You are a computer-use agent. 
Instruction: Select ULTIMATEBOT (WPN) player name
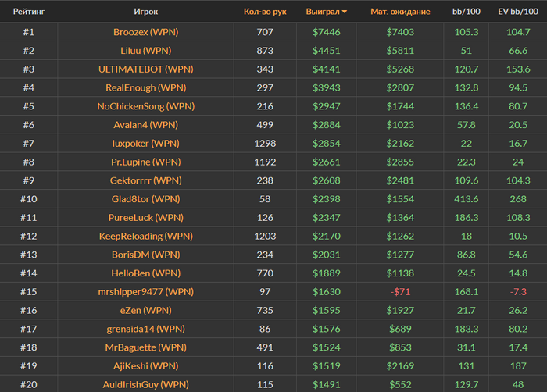tap(146, 69)
